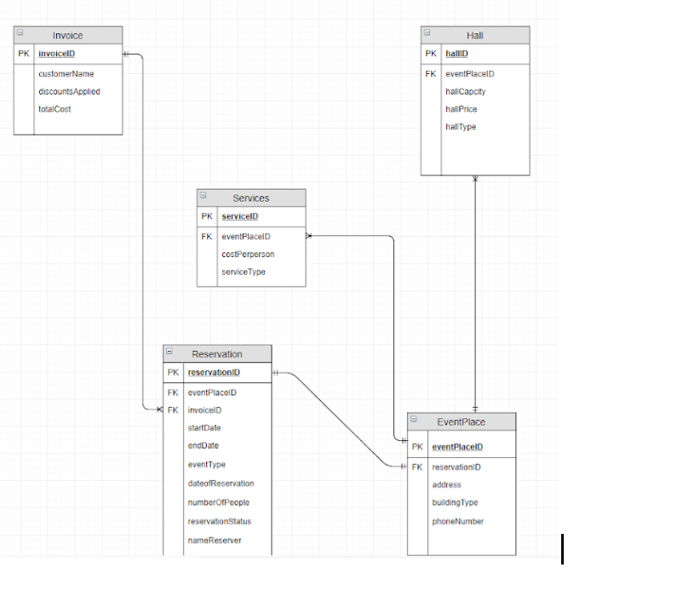This screenshot has height=602, width=700.
Task: Select the costPerperson row in Services
Action: (x=249, y=254)
